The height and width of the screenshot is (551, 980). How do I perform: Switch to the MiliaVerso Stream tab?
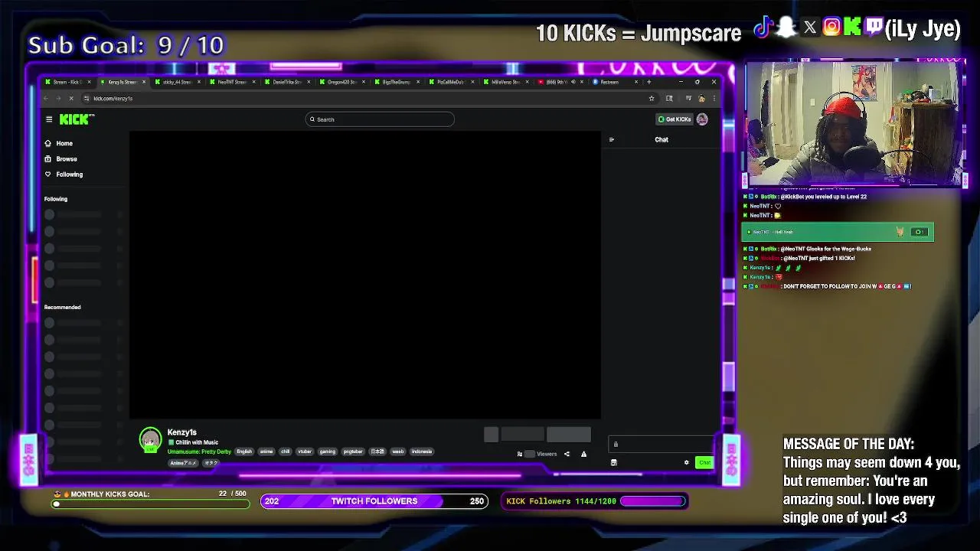click(x=505, y=82)
